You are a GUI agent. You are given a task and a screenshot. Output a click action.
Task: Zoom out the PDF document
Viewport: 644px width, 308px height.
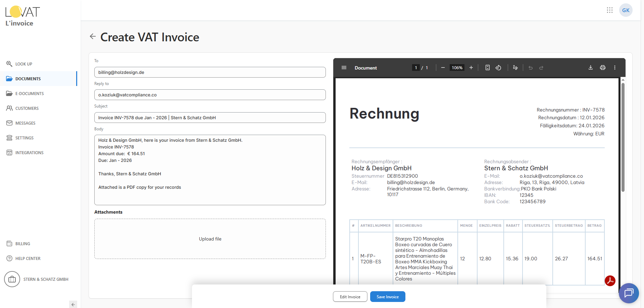(443, 68)
